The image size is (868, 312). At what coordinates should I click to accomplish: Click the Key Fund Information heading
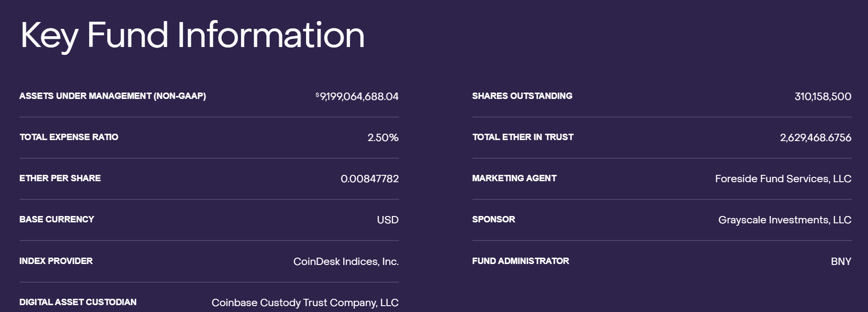[192, 35]
